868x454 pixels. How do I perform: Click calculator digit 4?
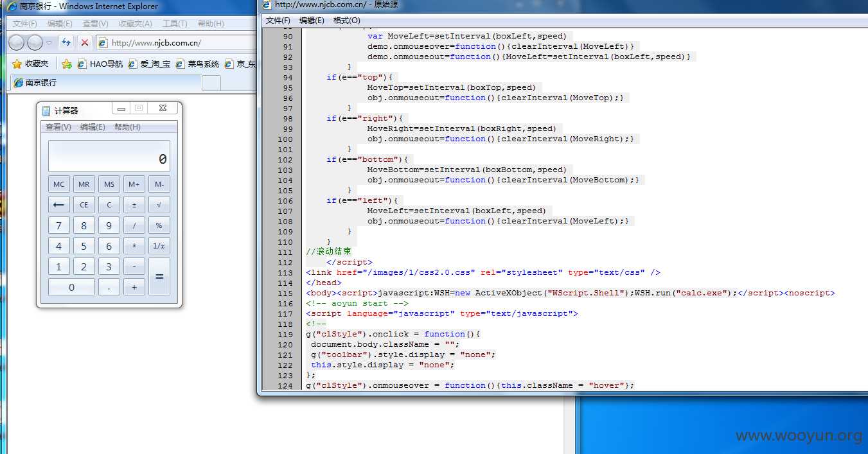(59, 246)
